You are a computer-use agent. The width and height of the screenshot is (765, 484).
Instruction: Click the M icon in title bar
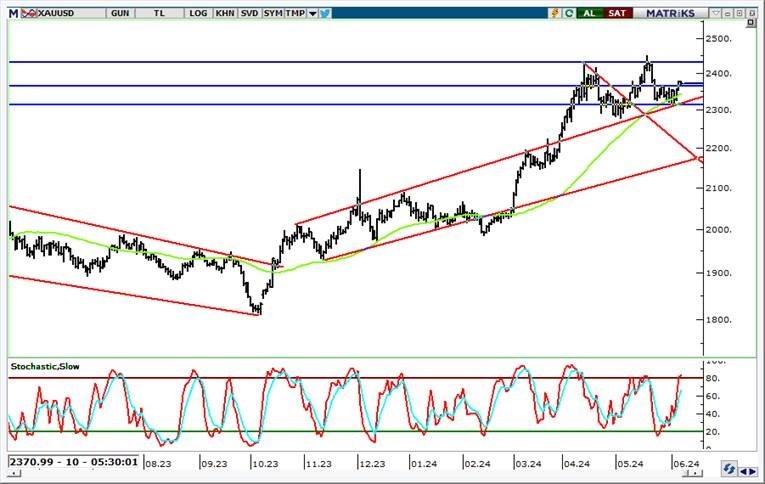(x=12, y=13)
